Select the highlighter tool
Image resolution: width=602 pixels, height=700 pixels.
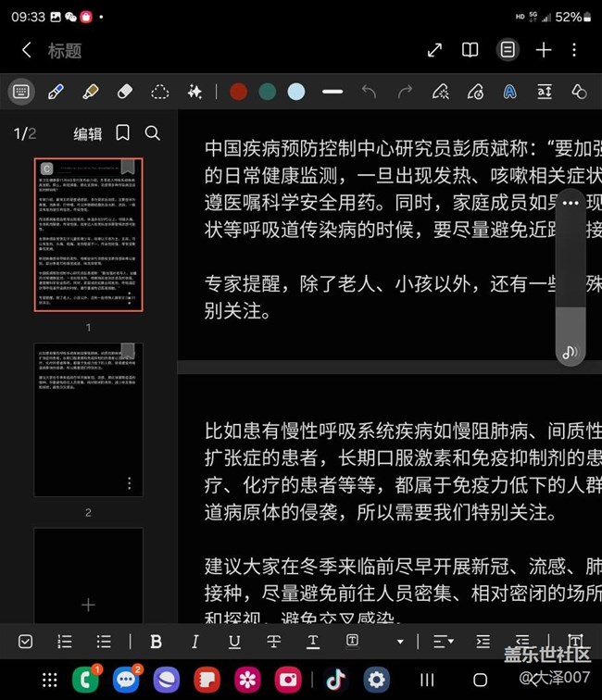tap(90, 91)
